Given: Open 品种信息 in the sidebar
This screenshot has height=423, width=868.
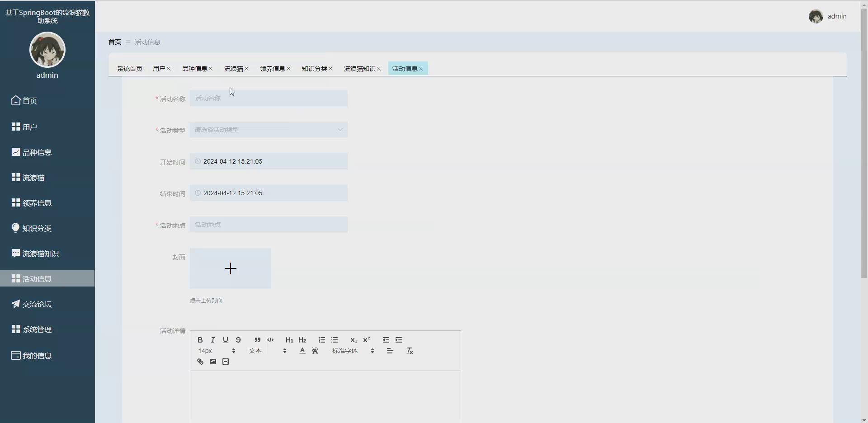Looking at the screenshot, I should pos(47,152).
